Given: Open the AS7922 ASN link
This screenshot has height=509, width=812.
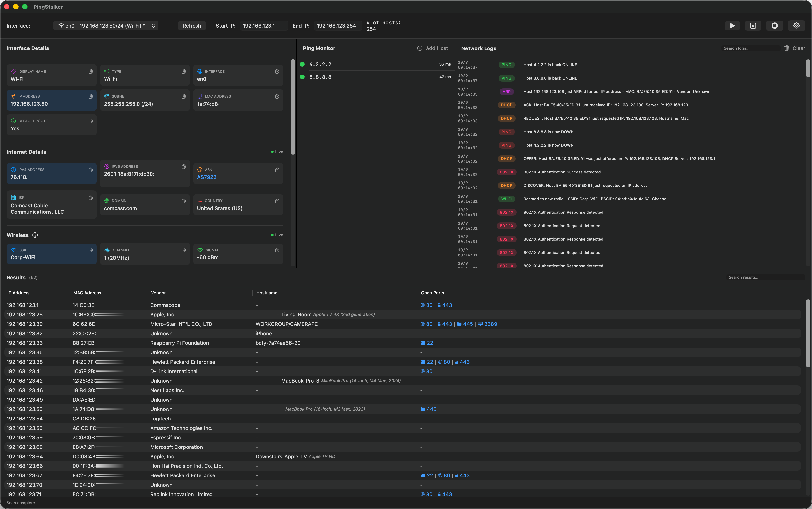Looking at the screenshot, I should point(206,177).
